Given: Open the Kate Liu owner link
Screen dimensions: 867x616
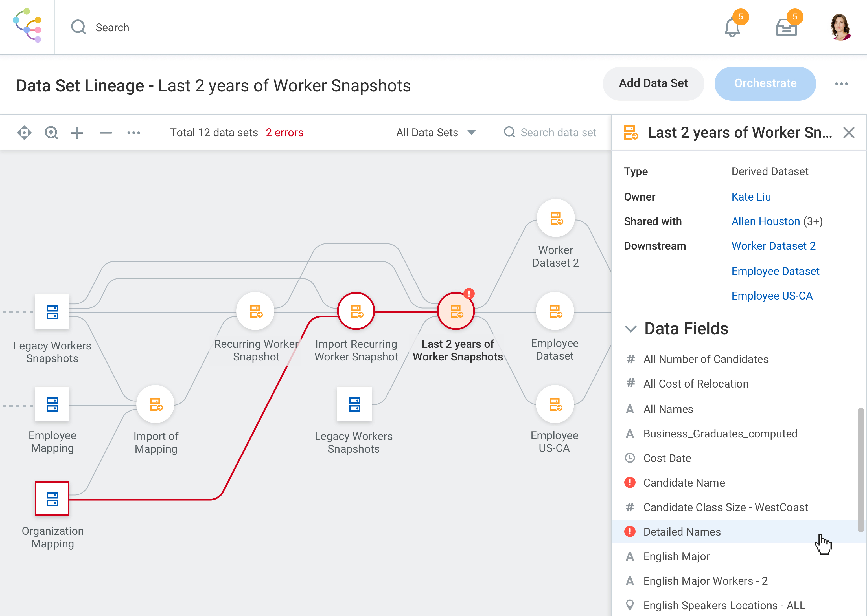Looking at the screenshot, I should click(x=751, y=197).
